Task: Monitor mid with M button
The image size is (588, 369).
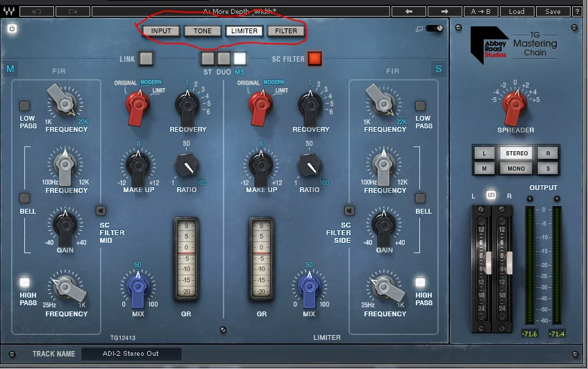Action: tap(484, 169)
